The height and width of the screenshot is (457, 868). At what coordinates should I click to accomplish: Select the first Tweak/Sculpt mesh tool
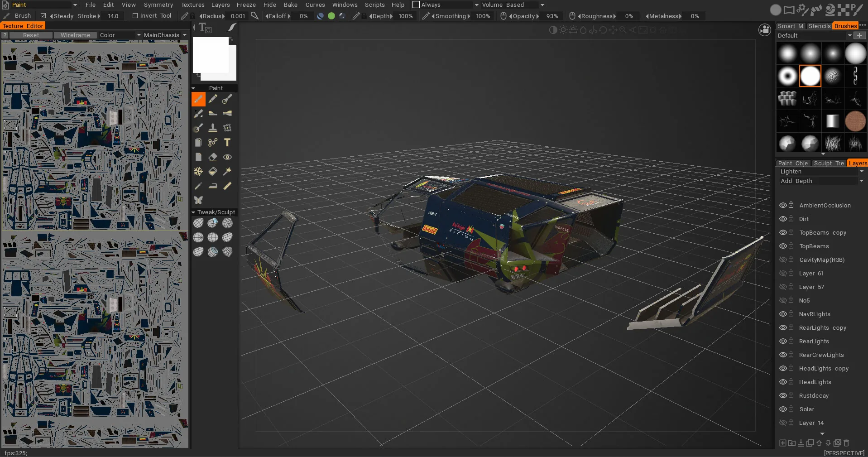click(198, 223)
